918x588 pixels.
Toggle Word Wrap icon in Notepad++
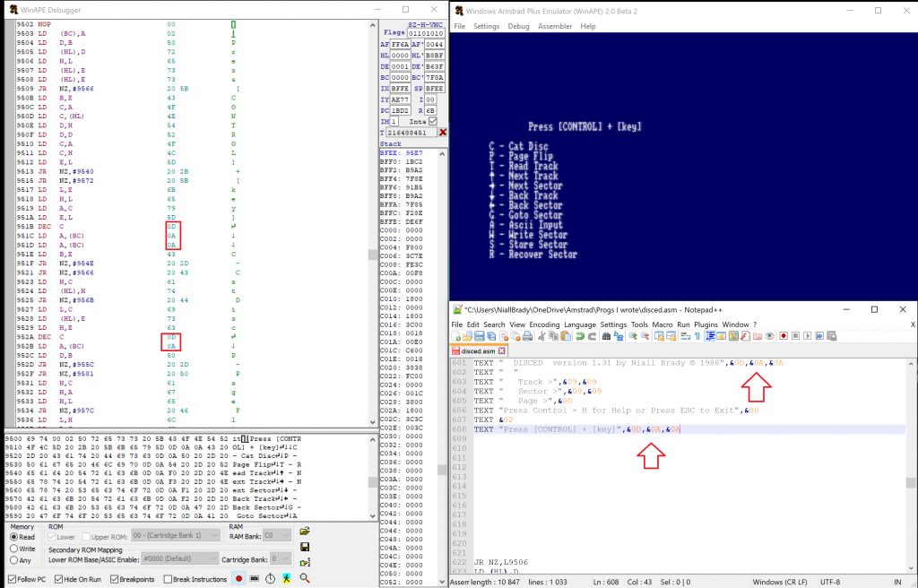(x=686, y=336)
